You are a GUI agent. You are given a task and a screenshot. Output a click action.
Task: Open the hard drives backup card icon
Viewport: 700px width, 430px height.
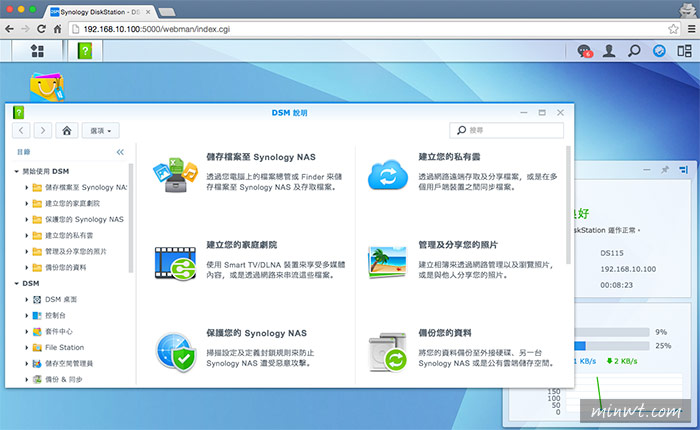[388, 352]
